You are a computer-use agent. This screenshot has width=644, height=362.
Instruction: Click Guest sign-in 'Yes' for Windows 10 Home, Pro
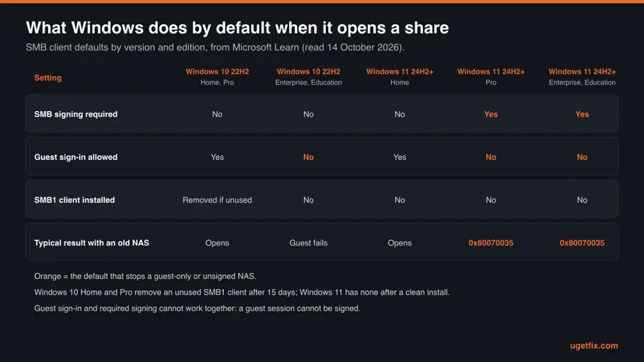point(217,157)
